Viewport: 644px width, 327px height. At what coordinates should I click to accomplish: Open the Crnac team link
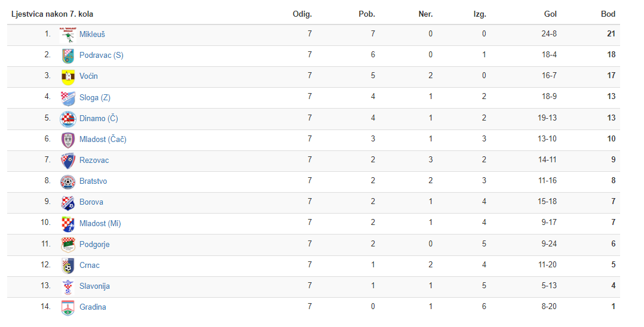tap(89, 266)
